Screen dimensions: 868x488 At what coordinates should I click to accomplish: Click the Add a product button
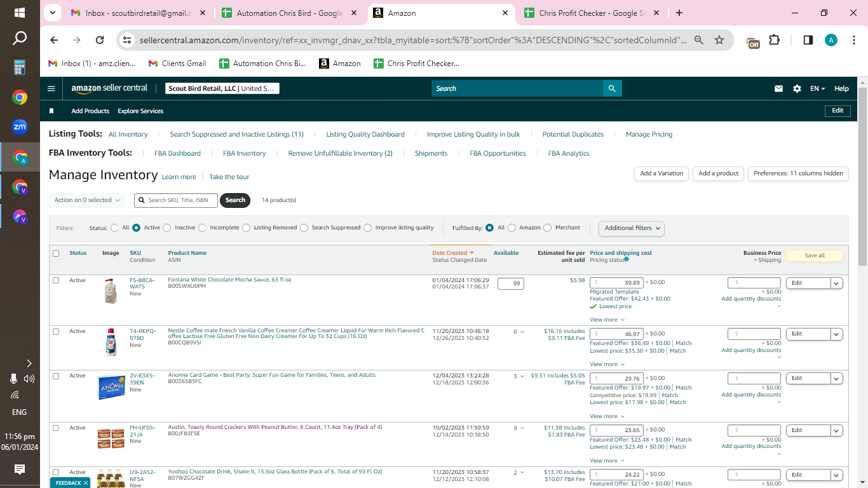719,173
